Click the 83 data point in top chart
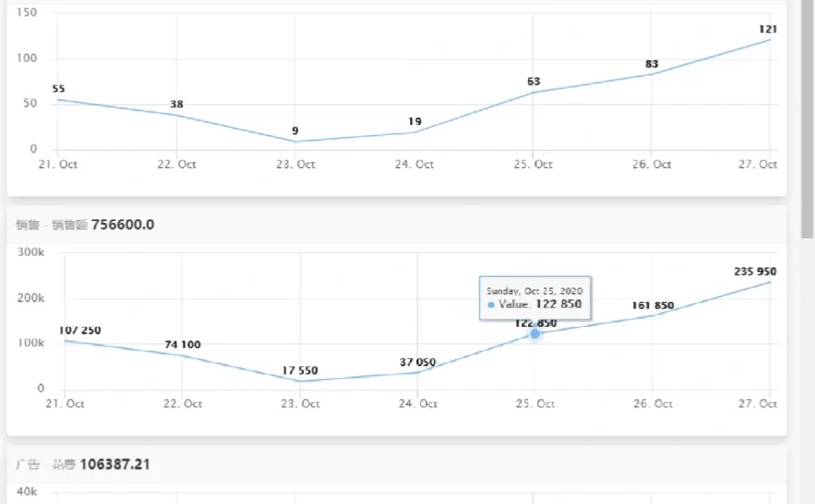 pyautogui.click(x=651, y=74)
